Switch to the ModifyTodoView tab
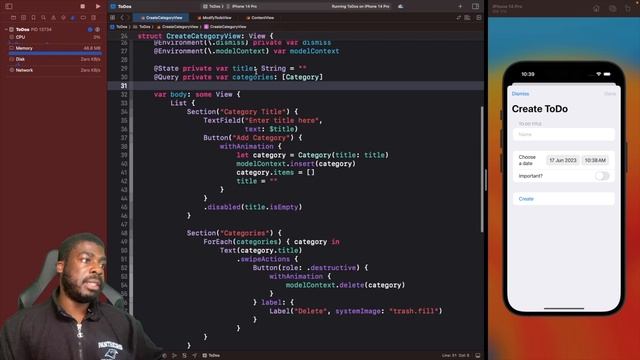 point(214,18)
